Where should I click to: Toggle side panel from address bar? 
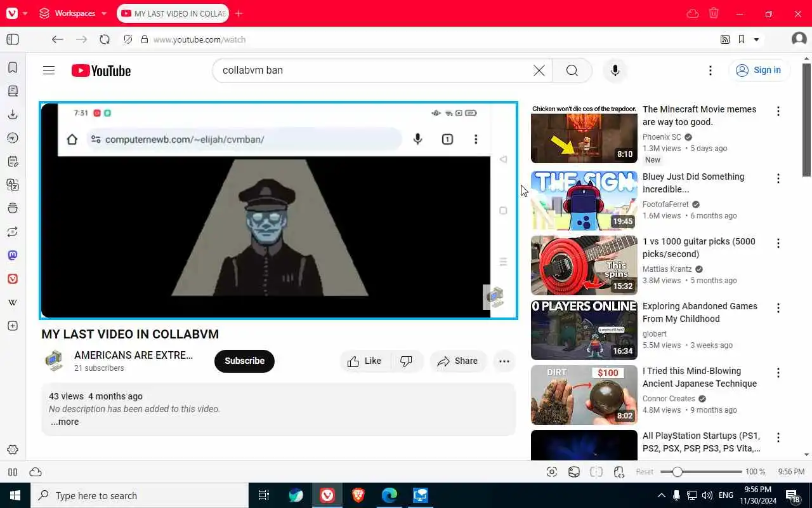pos(13,39)
